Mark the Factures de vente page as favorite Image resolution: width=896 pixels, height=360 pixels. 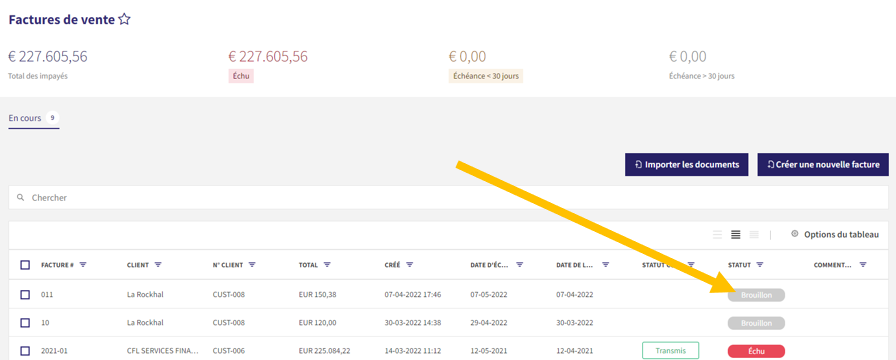point(125,19)
